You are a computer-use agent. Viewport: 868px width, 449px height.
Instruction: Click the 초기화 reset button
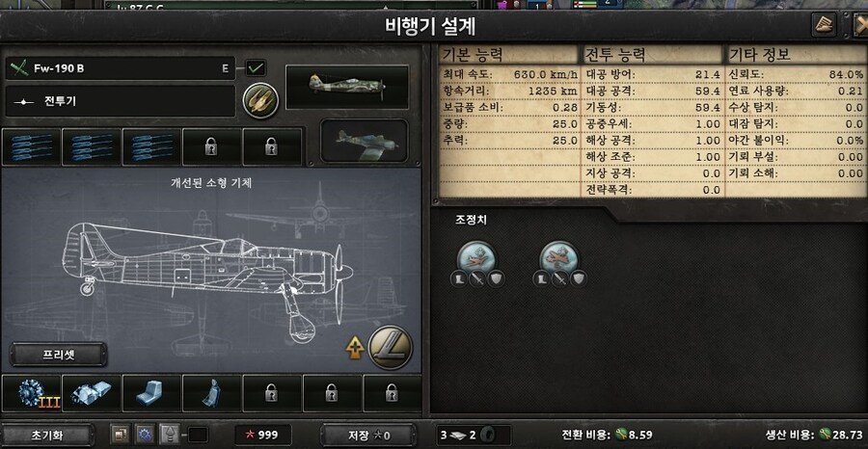point(46,436)
